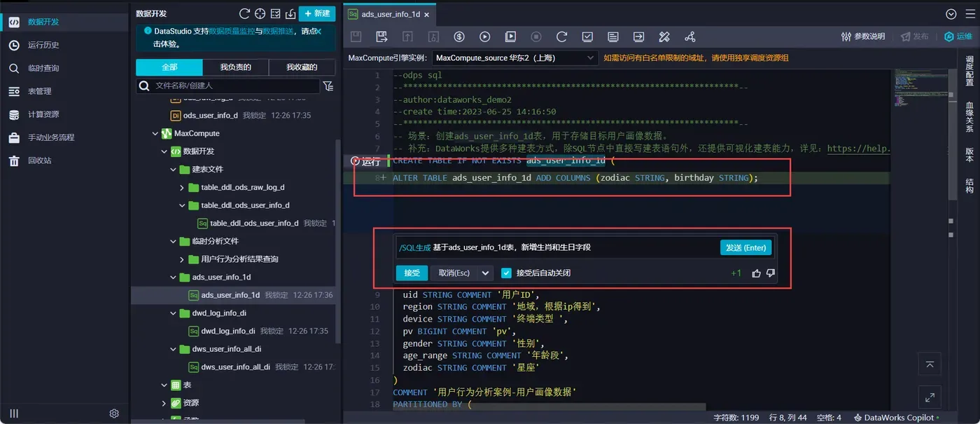Click the code minimap at editor right
This screenshot has width=980, height=424.
(x=919, y=88)
